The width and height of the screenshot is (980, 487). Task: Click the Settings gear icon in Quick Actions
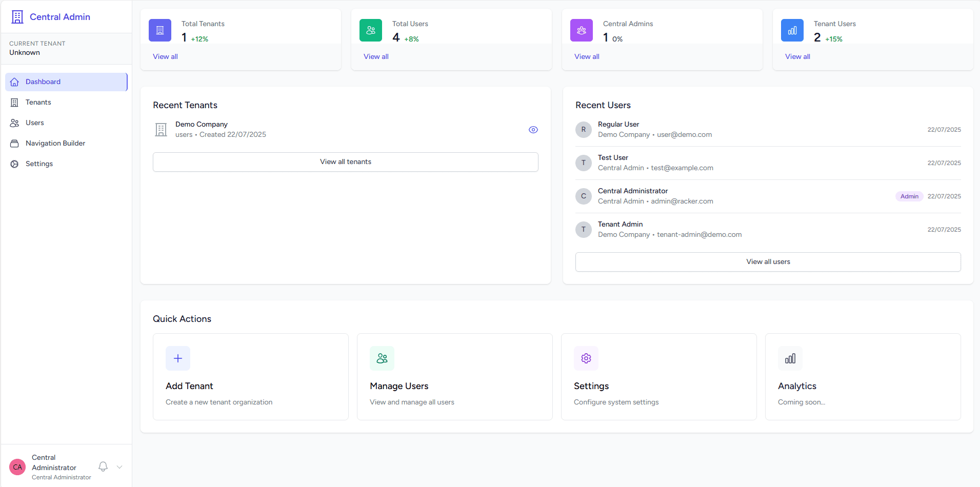pyautogui.click(x=586, y=358)
